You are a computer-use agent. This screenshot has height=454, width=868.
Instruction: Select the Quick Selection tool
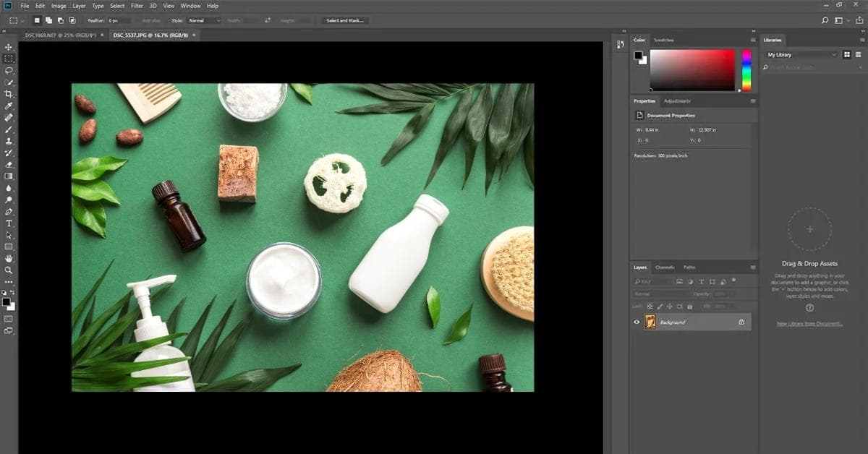[x=9, y=82]
